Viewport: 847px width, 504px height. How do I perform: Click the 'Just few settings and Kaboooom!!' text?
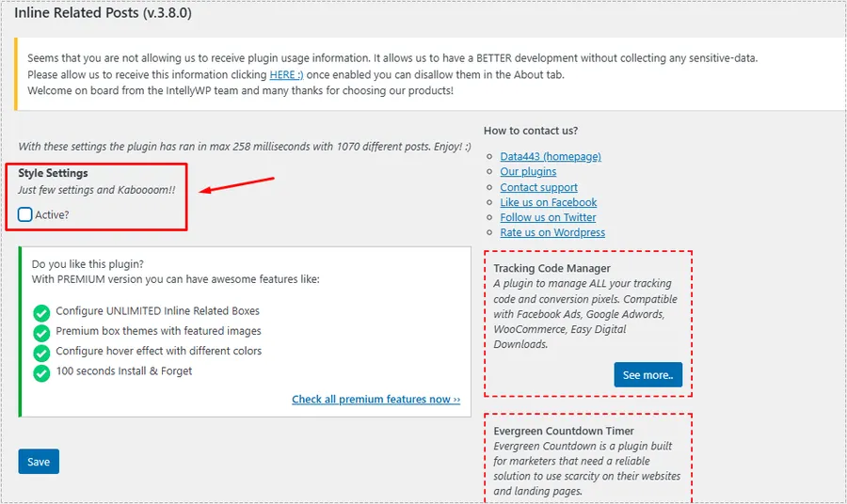pos(96,189)
